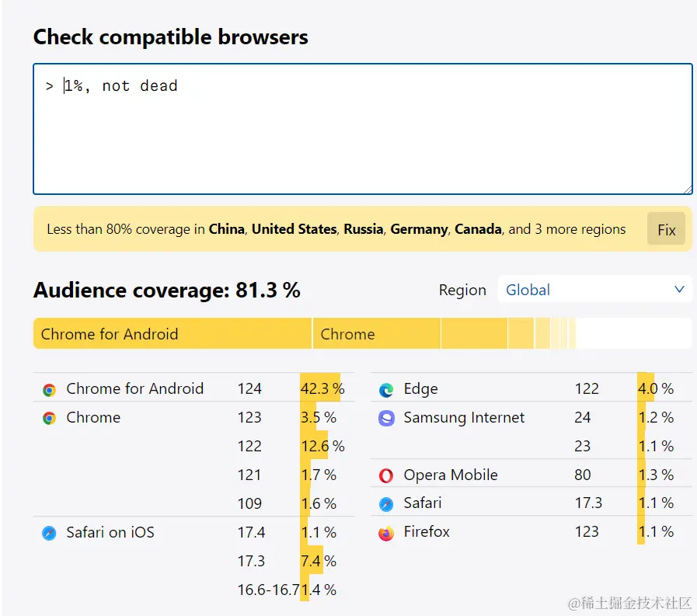Click United States in the warning banner
This screenshot has height=616, width=697.
tap(294, 229)
